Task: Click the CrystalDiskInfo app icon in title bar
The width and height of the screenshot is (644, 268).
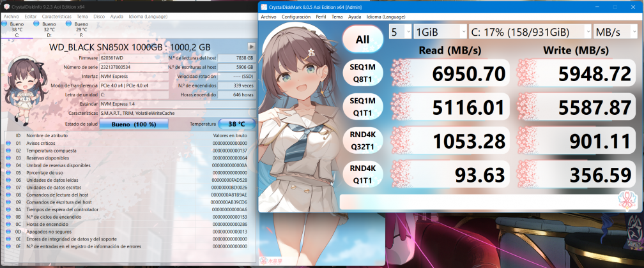Action: [5, 7]
